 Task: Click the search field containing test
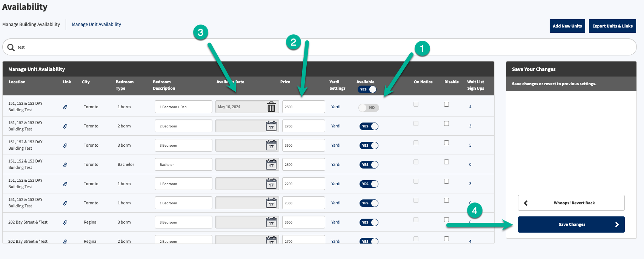pyautogui.click(x=319, y=47)
